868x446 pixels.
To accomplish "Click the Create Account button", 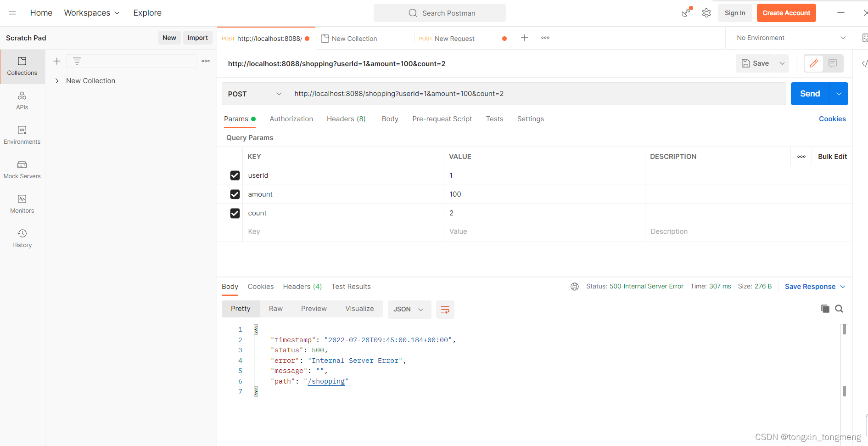I will tap(786, 13).
